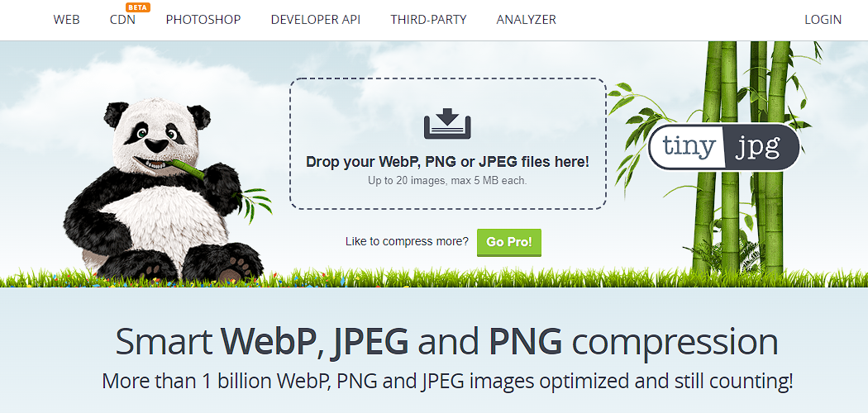The image size is (868, 413).
Task: Click the panda mascot image
Action: (x=164, y=190)
